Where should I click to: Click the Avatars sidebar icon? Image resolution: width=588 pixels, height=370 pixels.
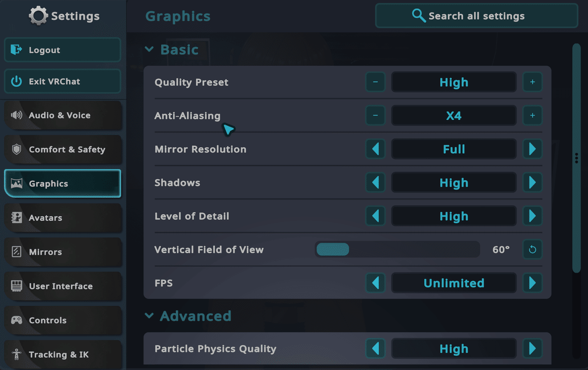click(x=16, y=218)
